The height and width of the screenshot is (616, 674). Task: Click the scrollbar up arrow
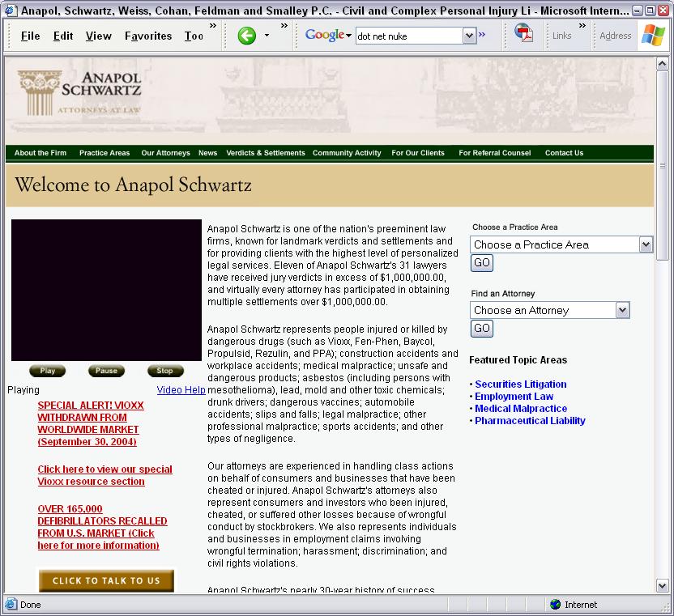(x=663, y=64)
